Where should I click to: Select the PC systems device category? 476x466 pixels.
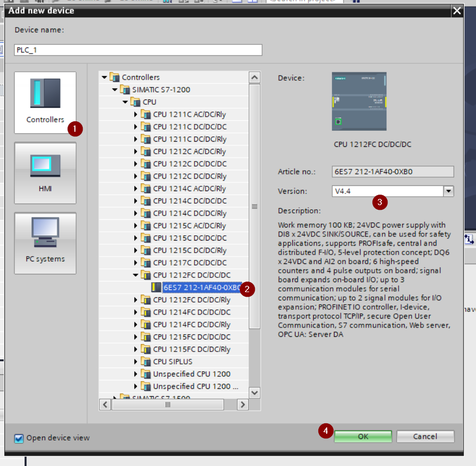[45, 243]
